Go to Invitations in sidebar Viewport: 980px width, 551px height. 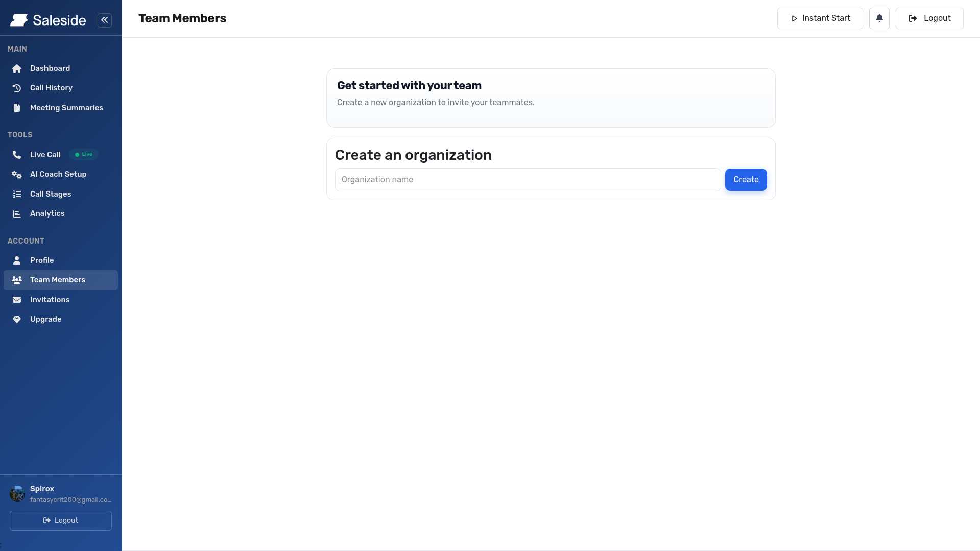50,300
